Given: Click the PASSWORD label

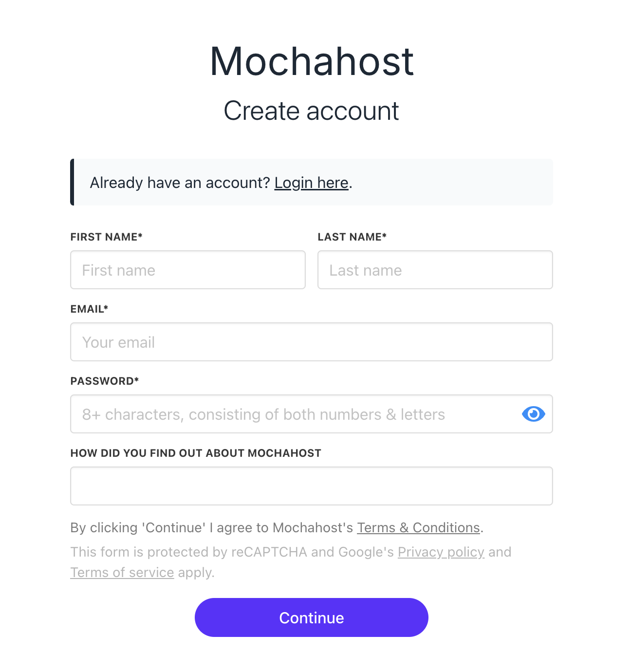Looking at the screenshot, I should (x=104, y=381).
